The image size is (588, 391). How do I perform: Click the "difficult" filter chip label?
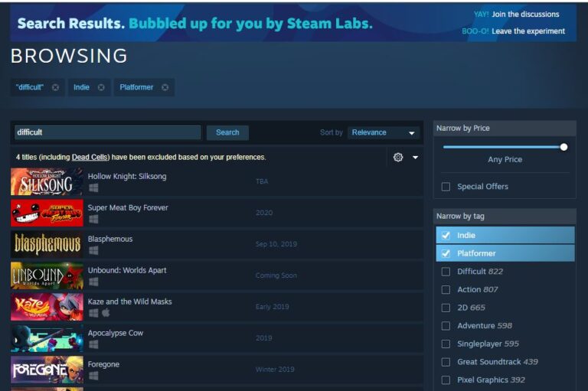pyautogui.click(x=30, y=87)
